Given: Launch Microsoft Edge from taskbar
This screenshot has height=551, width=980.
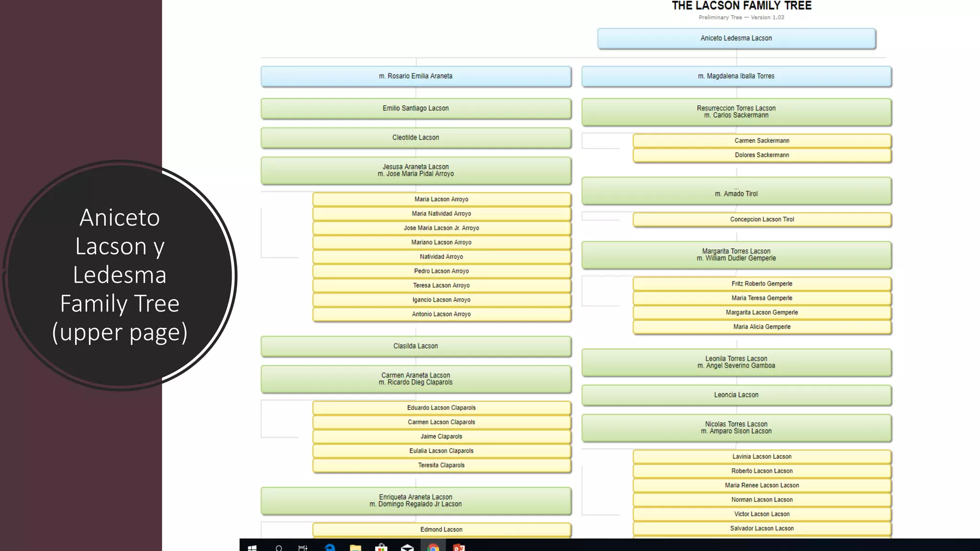Looking at the screenshot, I should pos(330,548).
